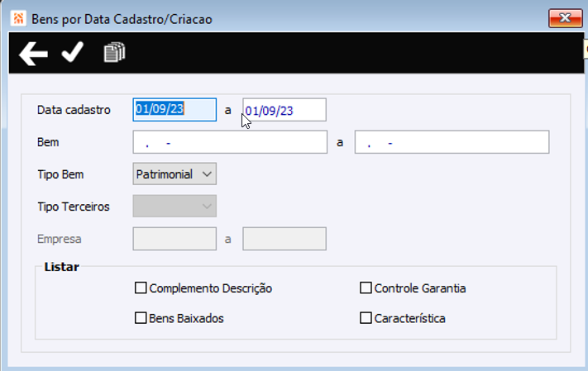Screen dimensions: 588x371
Task: Check the Controle Garantia option
Action: click(x=366, y=288)
